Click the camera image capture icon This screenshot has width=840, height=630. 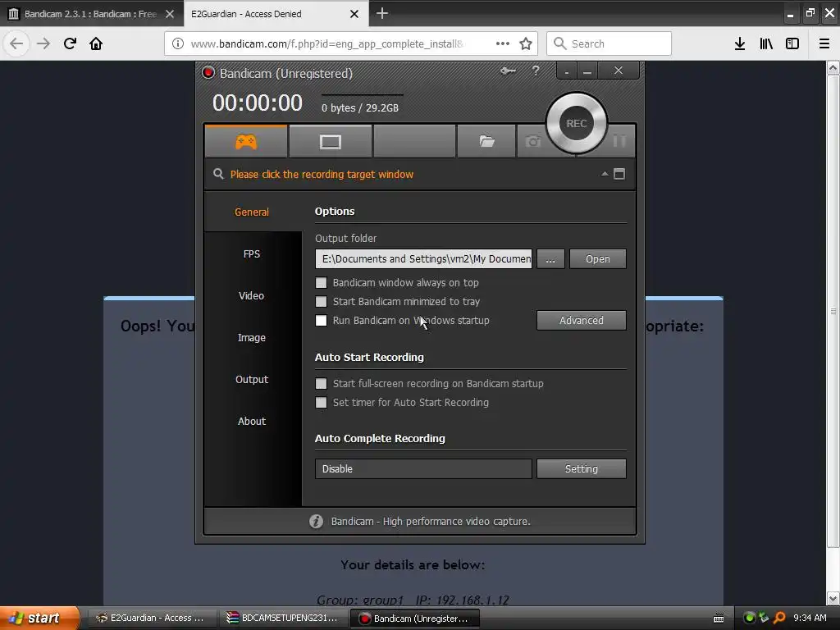(532, 141)
